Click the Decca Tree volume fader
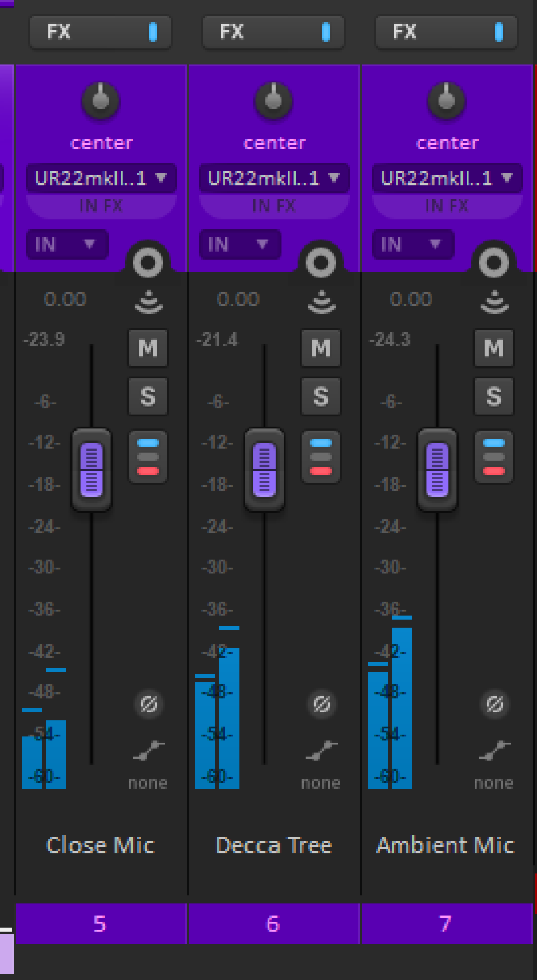The image size is (537, 980). click(x=264, y=470)
